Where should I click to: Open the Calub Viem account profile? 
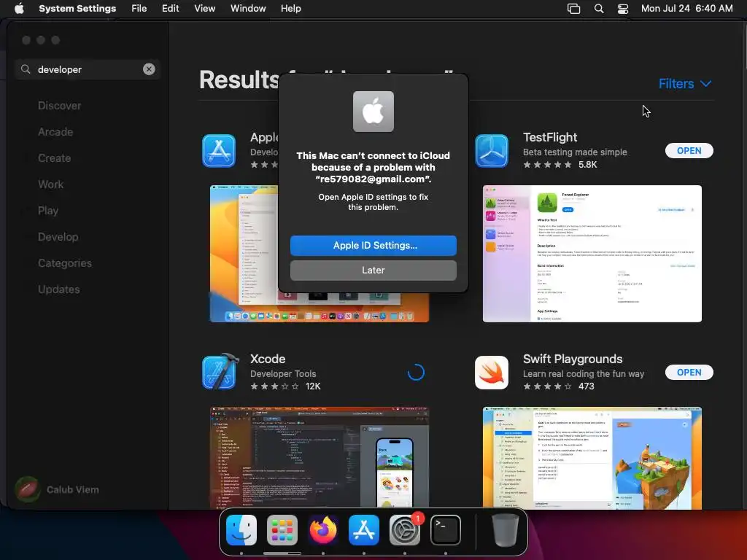point(57,489)
